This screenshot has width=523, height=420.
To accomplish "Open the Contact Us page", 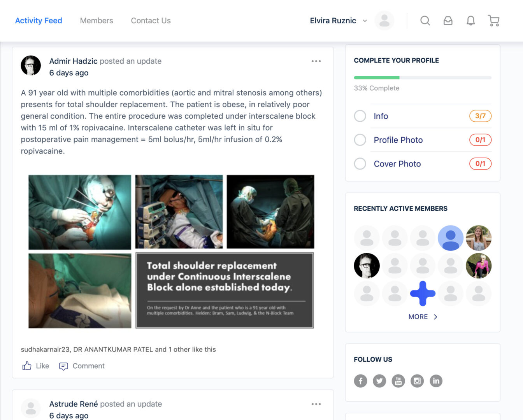I will click(x=151, y=21).
